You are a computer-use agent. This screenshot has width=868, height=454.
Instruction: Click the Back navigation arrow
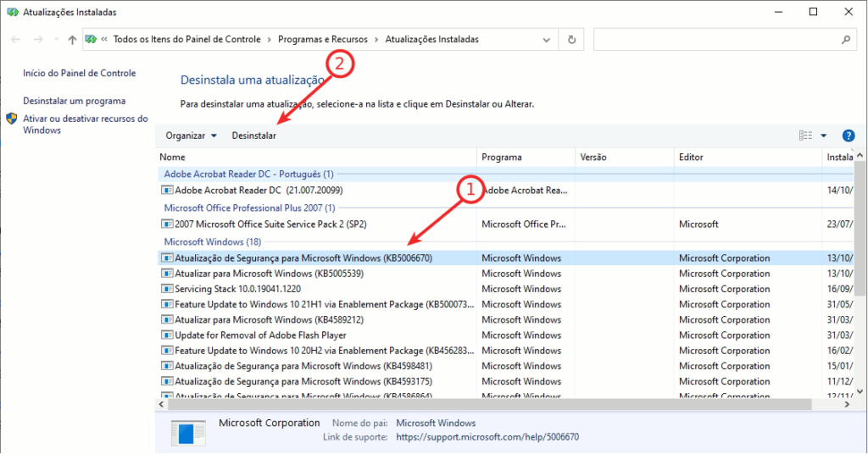pos(15,39)
